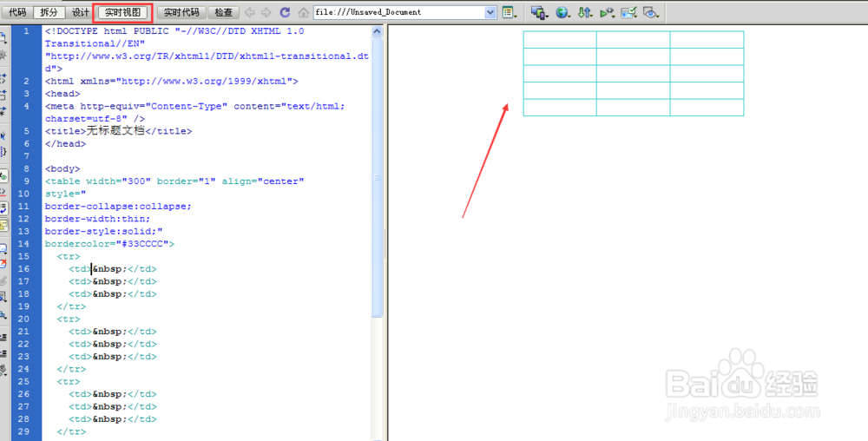Screen dimensions: 868x441
Task: Click syntax error alerts icon in coding toolbar
Action: [3, 225]
